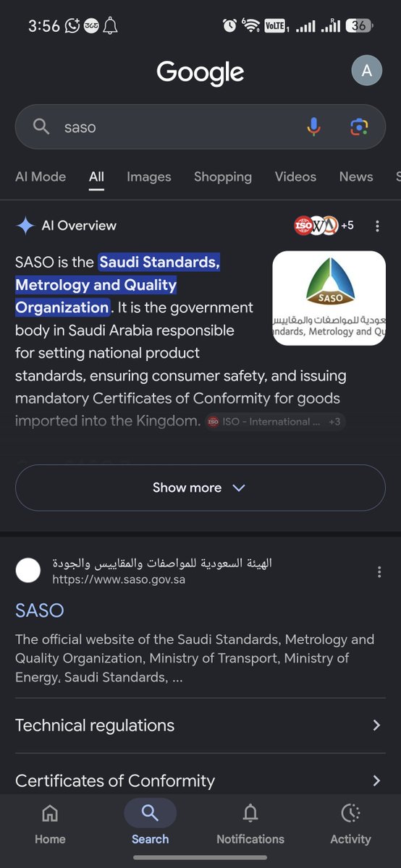Expand the Certificates of Conformity sitelink
The width and height of the screenshot is (401, 868).
tap(200, 780)
